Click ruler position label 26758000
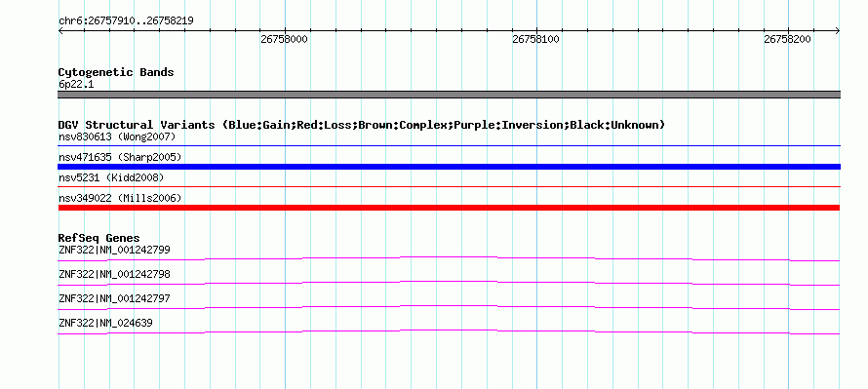 click(284, 39)
